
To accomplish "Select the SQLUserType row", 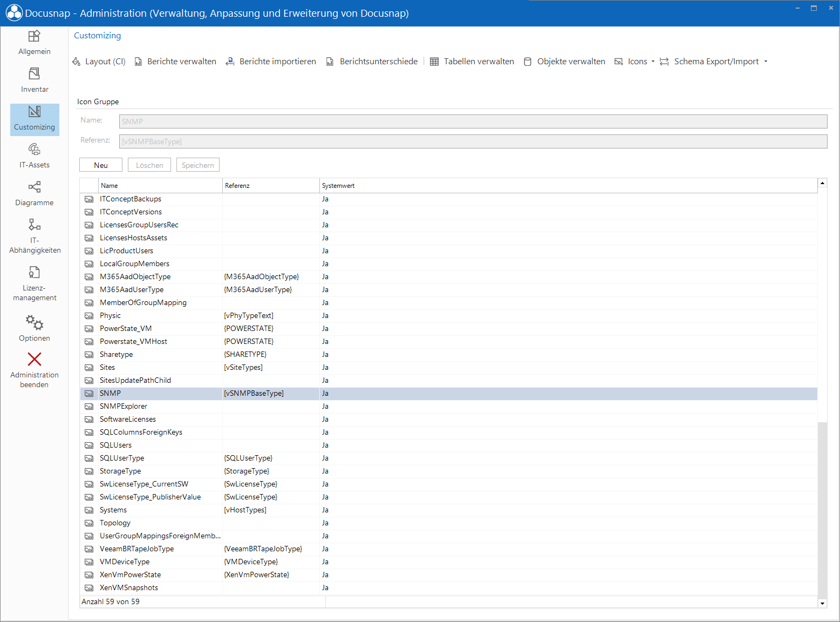I will click(449, 458).
